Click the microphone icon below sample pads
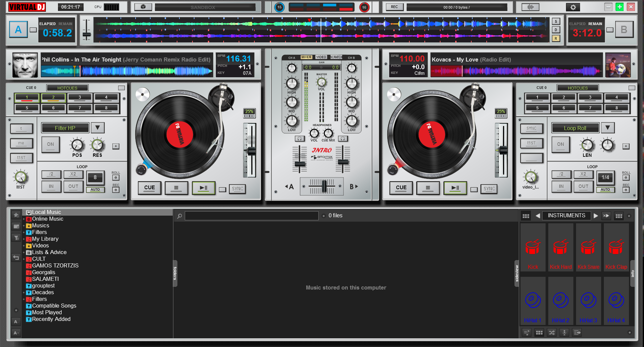This screenshot has height=347, width=644. click(564, 332)
